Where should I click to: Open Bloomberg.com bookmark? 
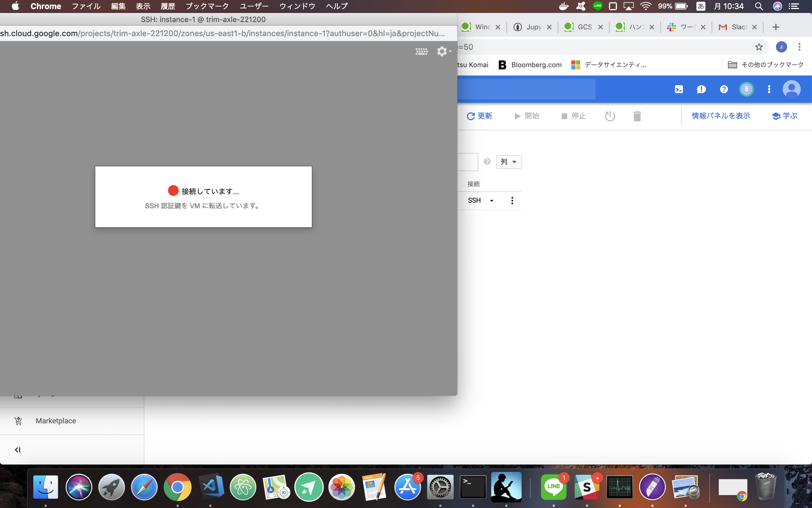pos(530,65)
